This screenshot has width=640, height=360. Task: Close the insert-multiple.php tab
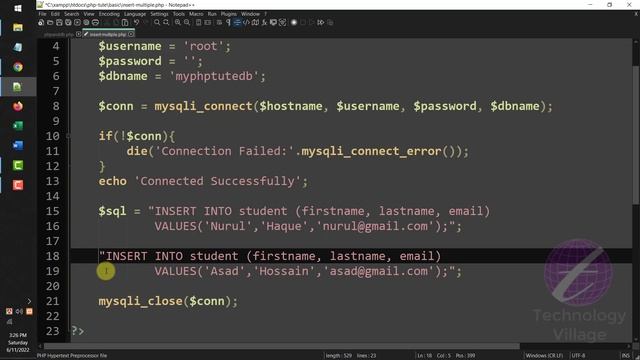click(x=131, y=34)
